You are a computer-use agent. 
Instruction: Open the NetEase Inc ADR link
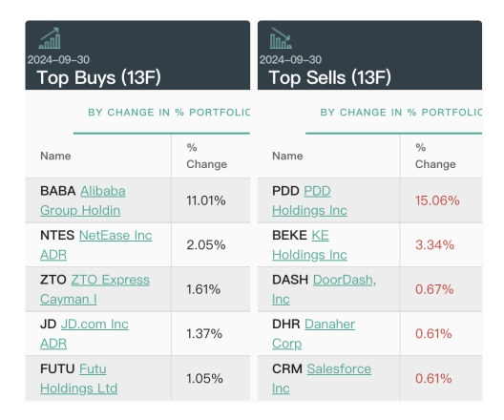click(x=95, y=245)
